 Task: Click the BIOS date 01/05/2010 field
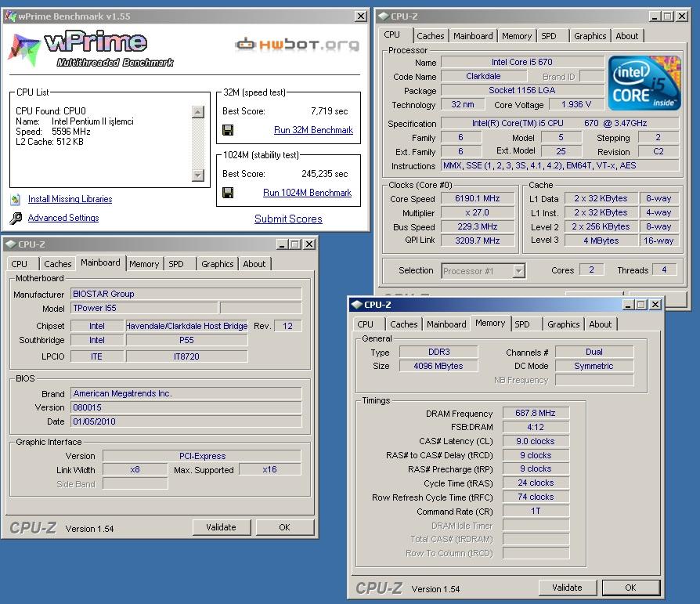tap(186, 421)
